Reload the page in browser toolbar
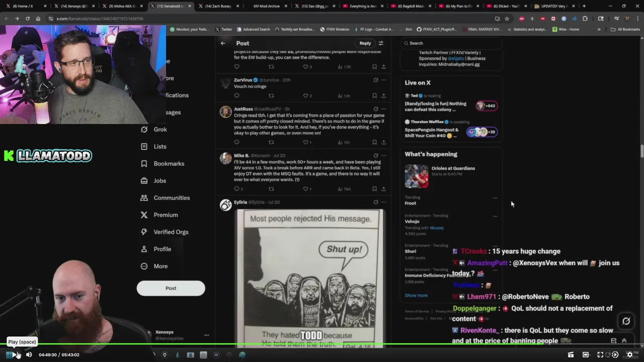Screen dimensions: 644x362 27,19
